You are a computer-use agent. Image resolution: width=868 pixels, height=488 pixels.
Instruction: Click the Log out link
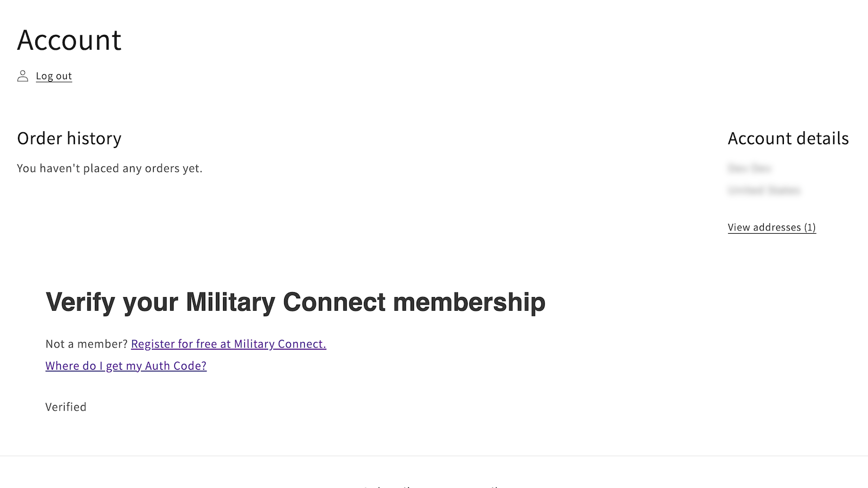(x=54, y=76)
